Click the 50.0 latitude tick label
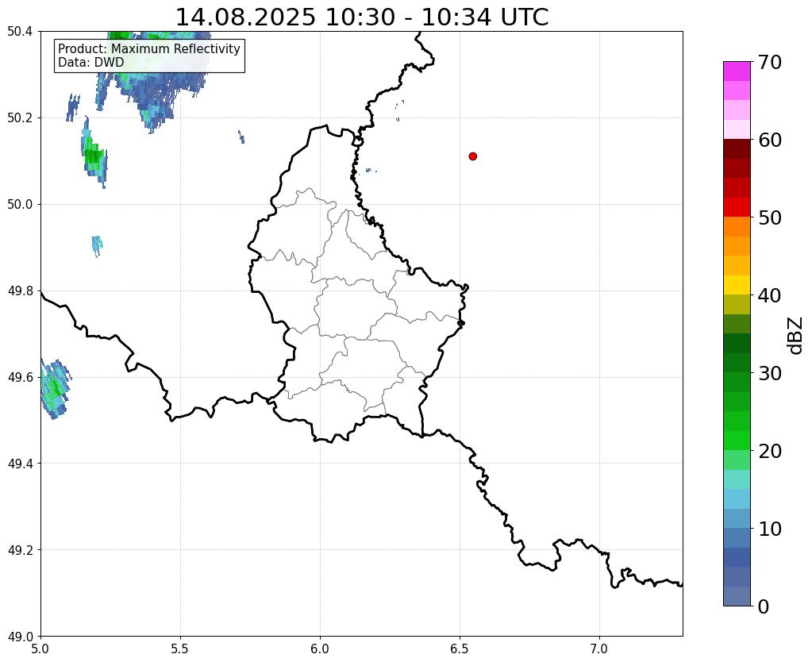Image resolution: width=812 pixels, height=662 pixels. (20, 205)
